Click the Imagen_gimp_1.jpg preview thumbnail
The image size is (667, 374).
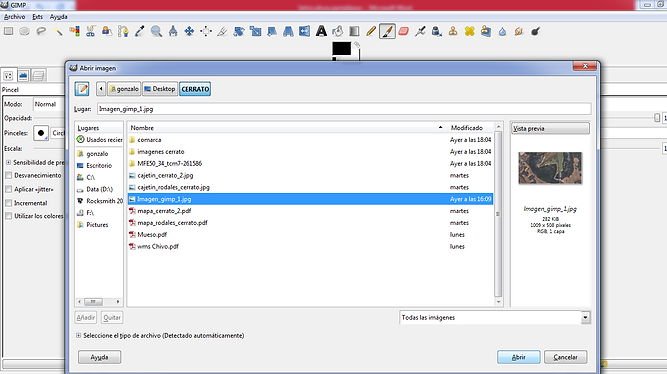550,168
